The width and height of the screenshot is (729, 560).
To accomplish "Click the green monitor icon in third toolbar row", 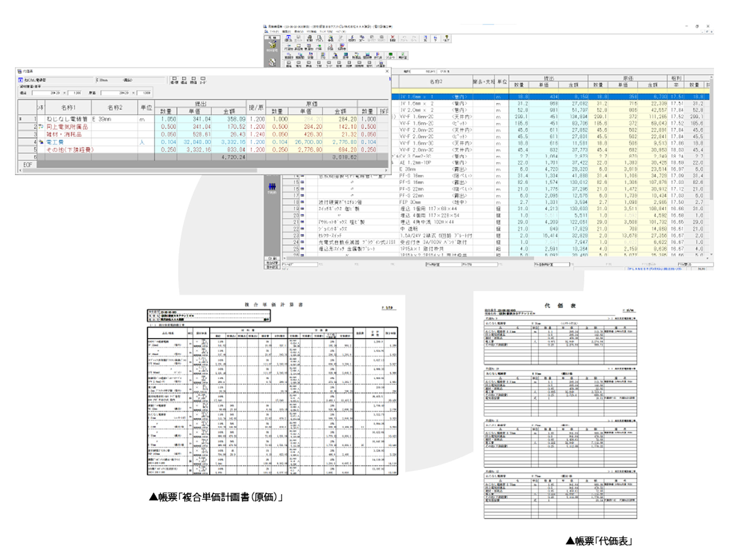I will [x=390, y=55].
